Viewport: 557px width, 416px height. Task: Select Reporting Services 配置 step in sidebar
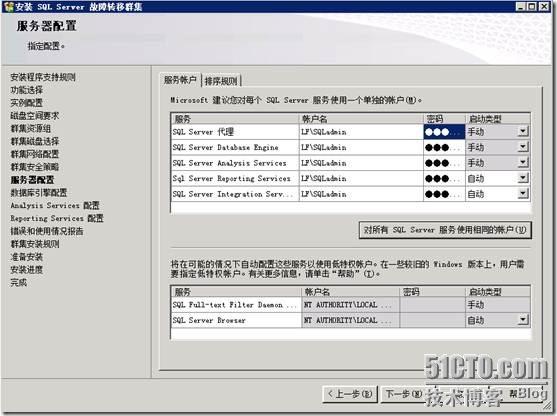[57, 218]
